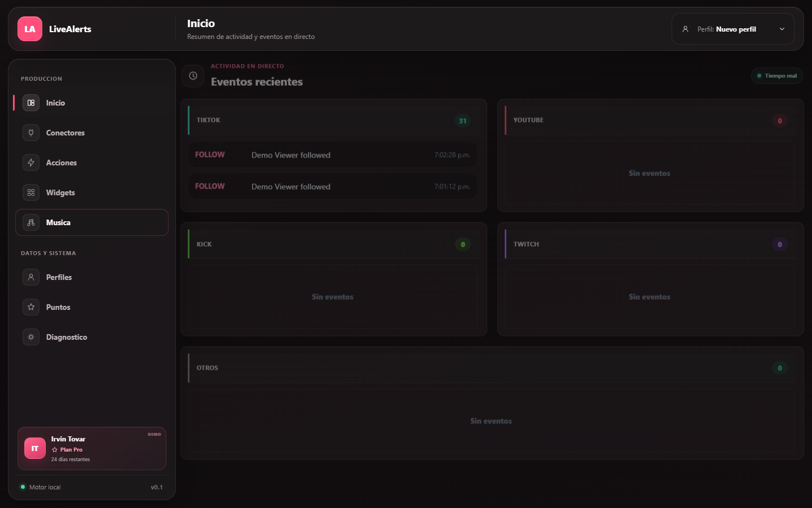Click the clock icon beside Eventos recientes
The height and width of the screenshot is (508, 812).
(x=193, y=76)
